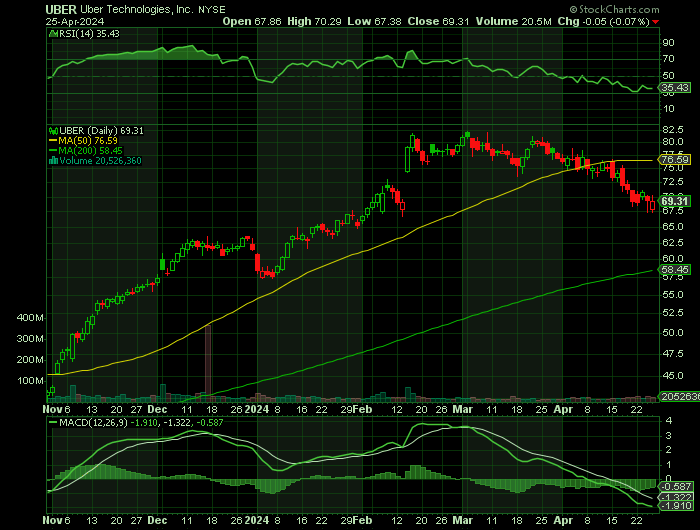Click the 'Apr' label on MACD panel date axis
This screenshot has width=700, height=530.
[563, 521]
